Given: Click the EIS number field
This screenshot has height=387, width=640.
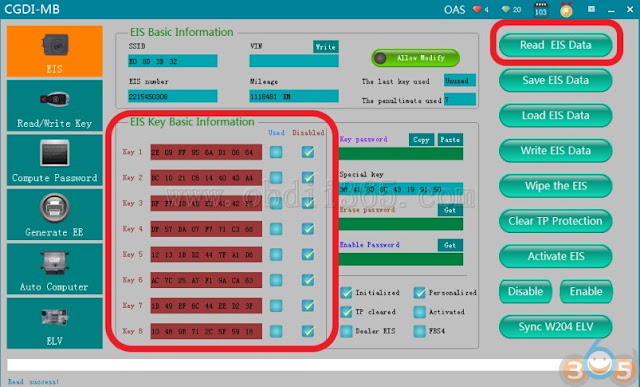Looking at the screenshot, I should click(173, 96).
